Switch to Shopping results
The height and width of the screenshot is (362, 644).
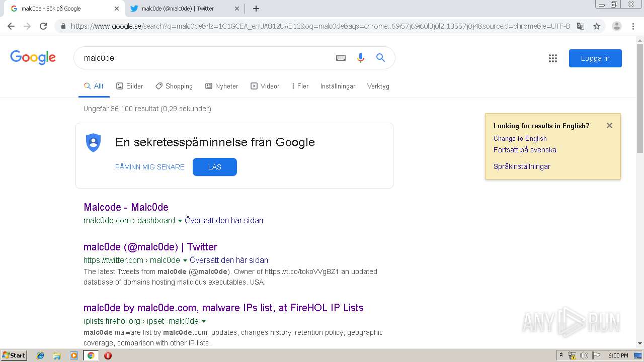pos(174,86)
